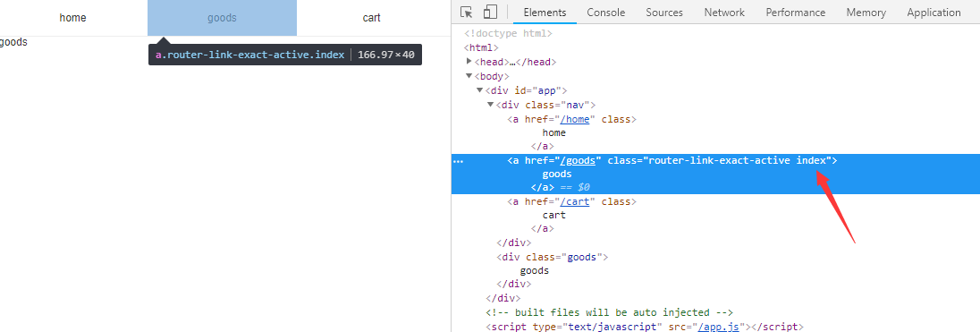Viewport: 980px width, 332px height.
Task: Select the closing </a> == $0 line
Action: 561,187
